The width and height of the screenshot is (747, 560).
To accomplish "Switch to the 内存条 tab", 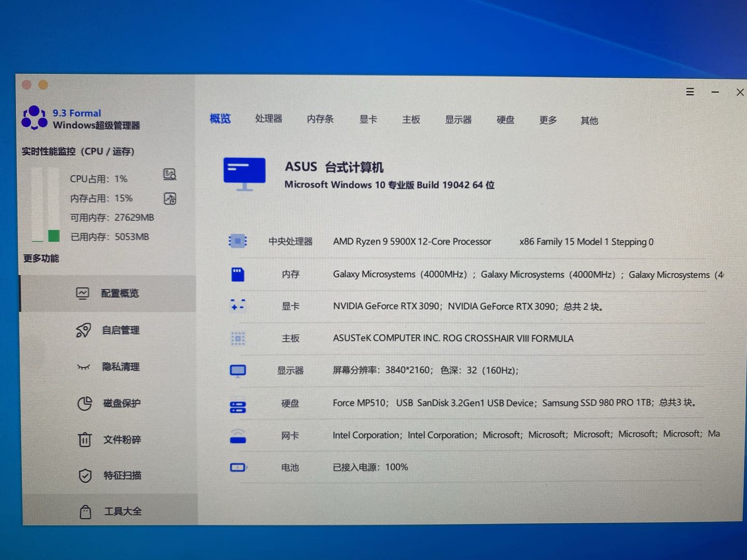I will (320, 119).
